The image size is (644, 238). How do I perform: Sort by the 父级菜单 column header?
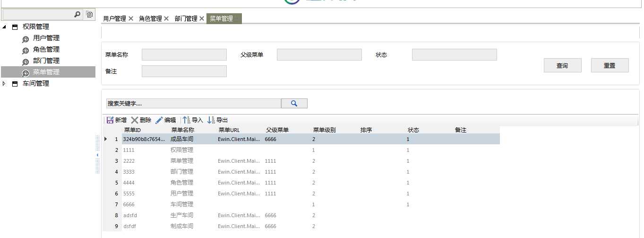pyautogui.click(x=277, y=130)
